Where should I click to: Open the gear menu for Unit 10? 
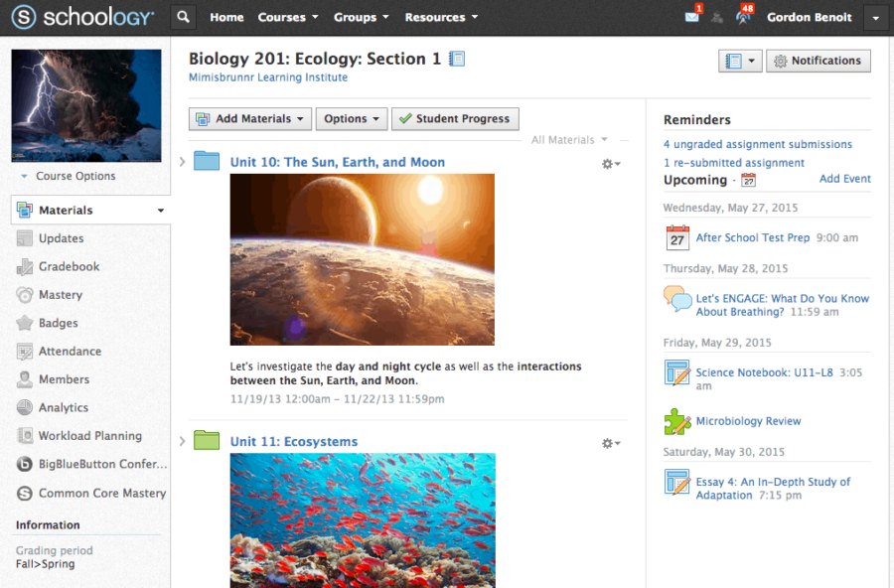[610, 164]
